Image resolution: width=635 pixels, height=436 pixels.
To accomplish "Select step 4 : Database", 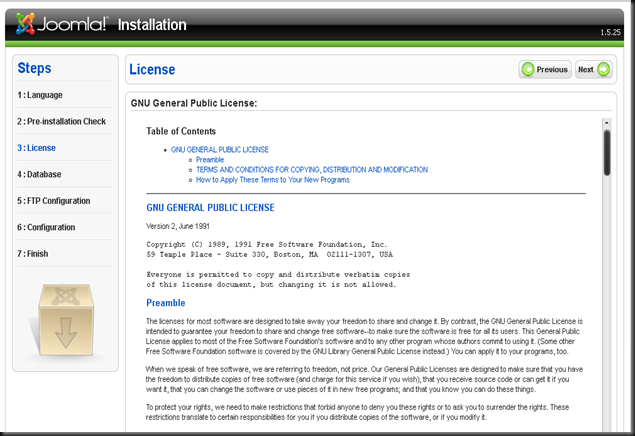I will [x=39, y=174].
